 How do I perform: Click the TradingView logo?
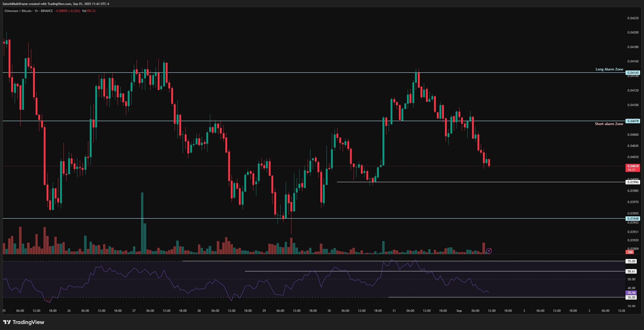click(24, 322)
